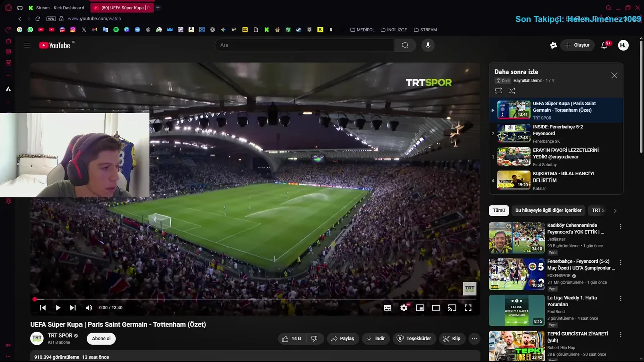Open the Spotify bookmark
644x362 pixels.
point(116,30)
